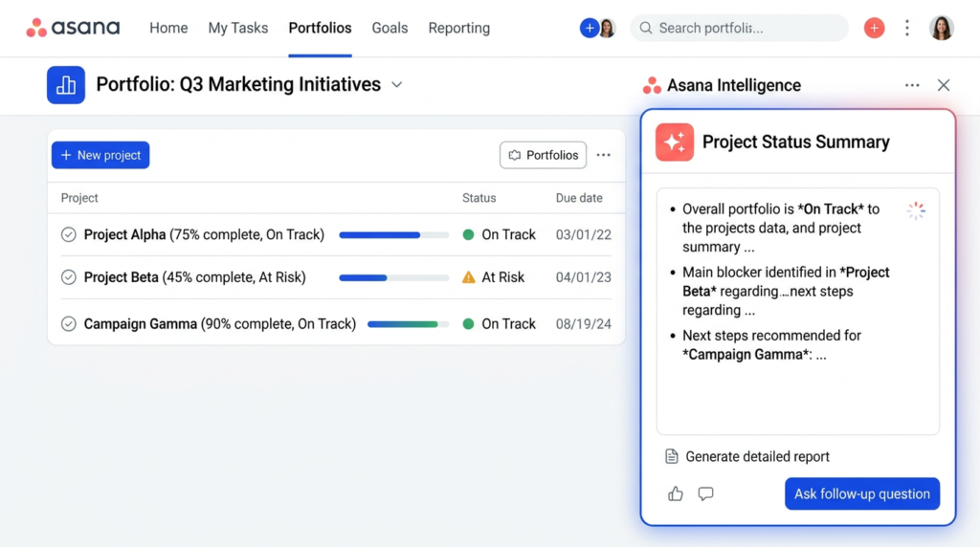Click the report document icon
Viewport: 980px width, 547px height.
[671, 456]
